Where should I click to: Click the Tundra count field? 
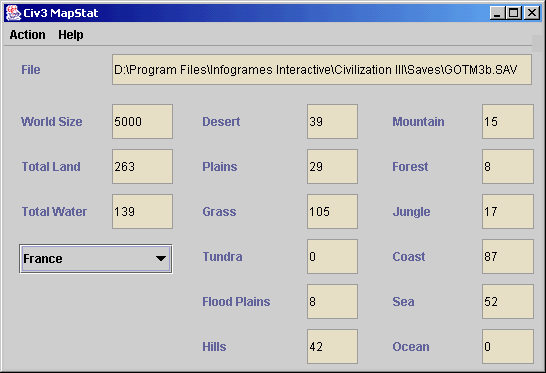[332, 256]
